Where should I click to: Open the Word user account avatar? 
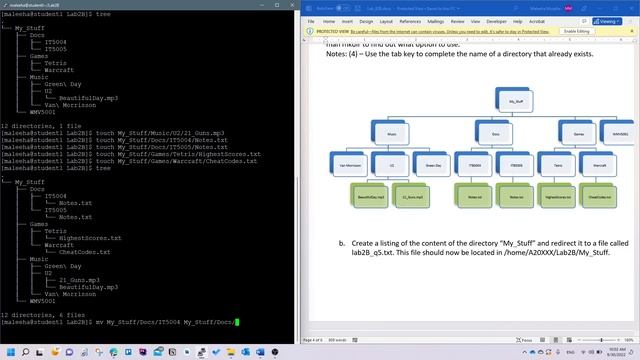pos(568,8)
